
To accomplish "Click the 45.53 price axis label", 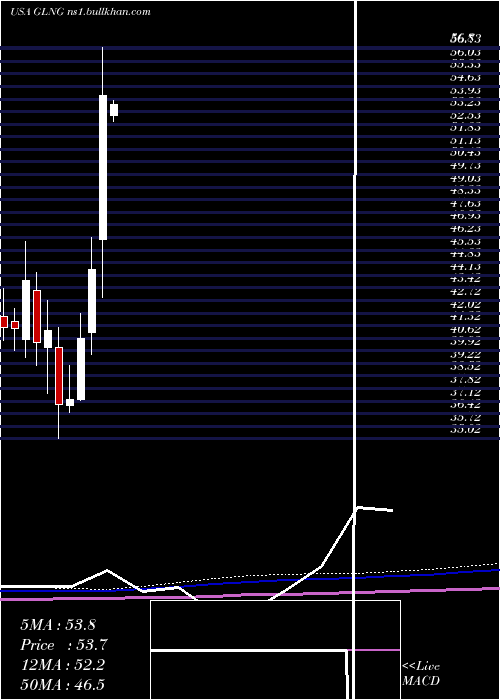I will tap(465, 241).
